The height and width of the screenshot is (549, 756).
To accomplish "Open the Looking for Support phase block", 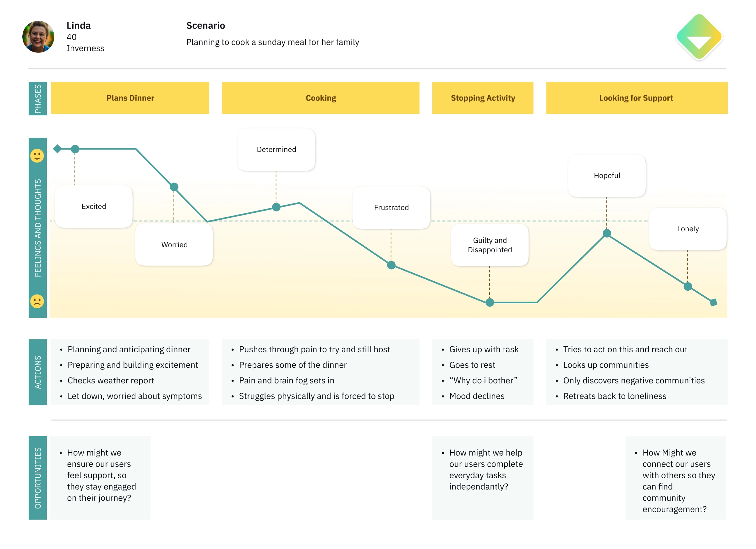I will 637,98.
